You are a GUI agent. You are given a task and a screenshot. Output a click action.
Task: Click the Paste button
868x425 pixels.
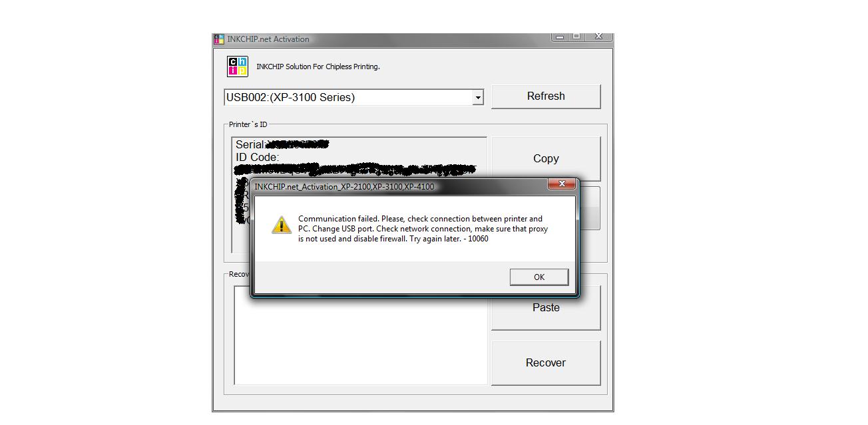tap(546, 308)
